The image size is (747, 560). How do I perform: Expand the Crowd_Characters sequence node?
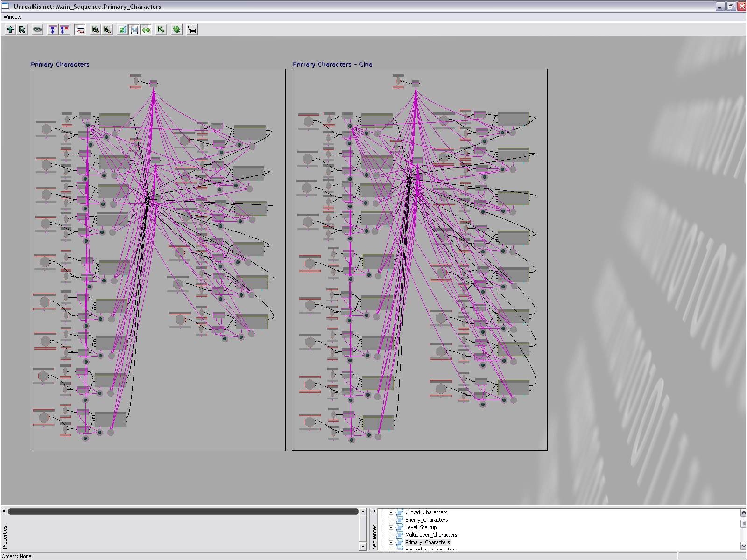[391, 512]
